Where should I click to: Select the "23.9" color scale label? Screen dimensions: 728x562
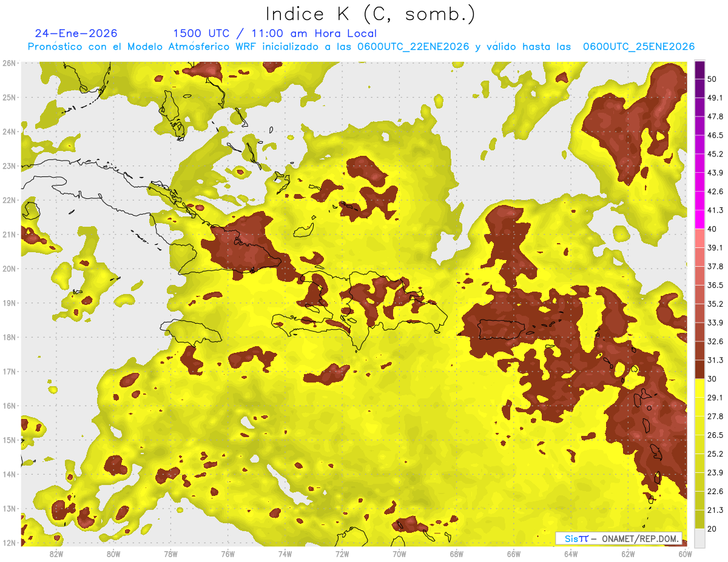[x=715, y=473]
